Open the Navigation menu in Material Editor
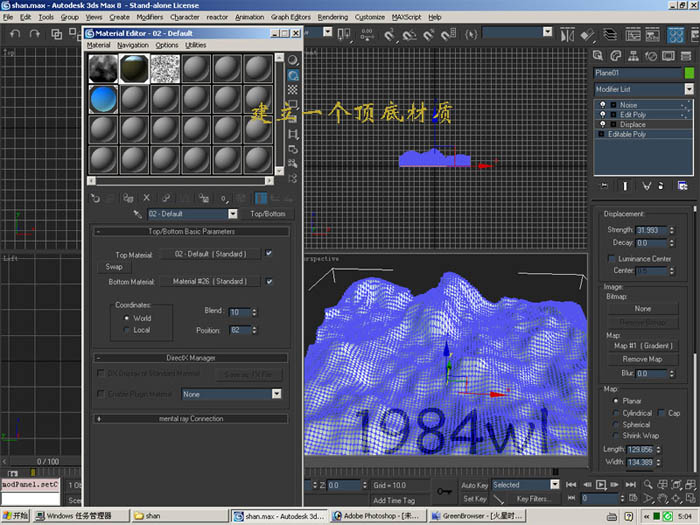 [133, 45]
